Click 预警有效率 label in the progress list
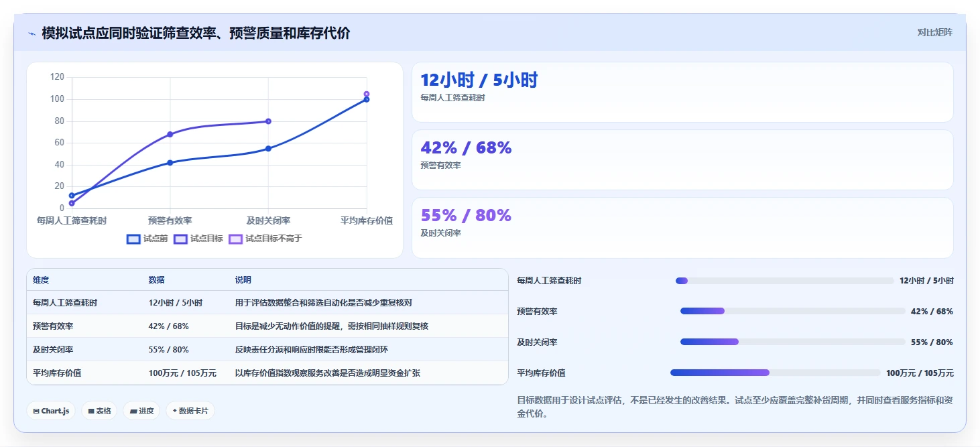Screen dimensions: 980x447 tap(537, 312)
